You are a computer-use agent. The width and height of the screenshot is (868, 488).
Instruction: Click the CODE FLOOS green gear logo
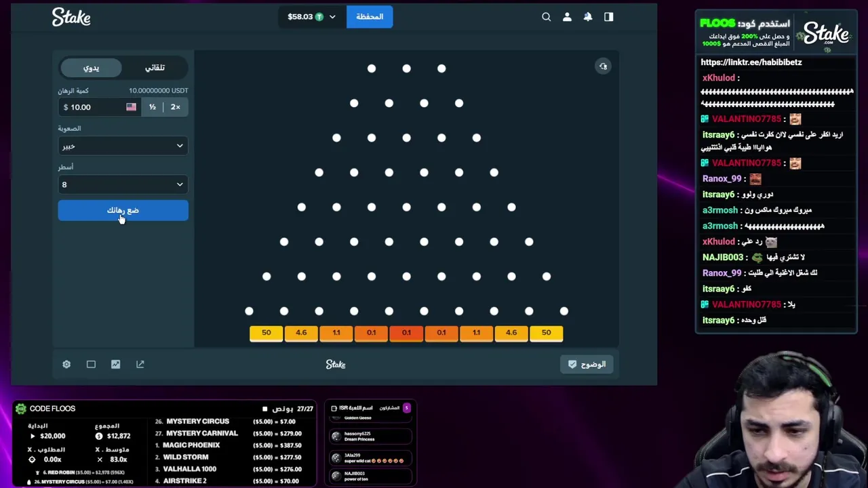click(x=21, y=409)
